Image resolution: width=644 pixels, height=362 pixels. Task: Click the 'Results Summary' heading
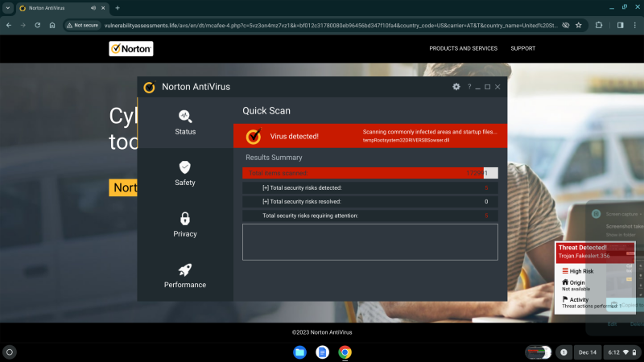[x=274, y=157]
